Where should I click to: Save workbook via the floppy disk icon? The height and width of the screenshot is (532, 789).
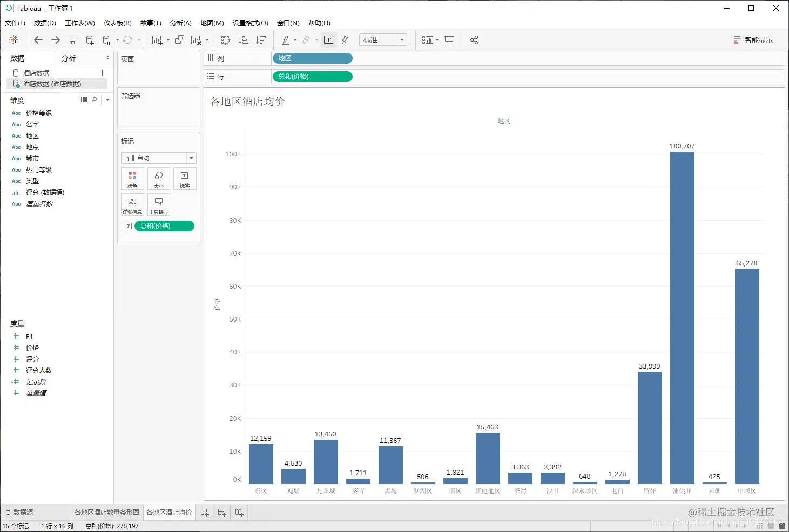pyautogui.click(x=73, y=40)
